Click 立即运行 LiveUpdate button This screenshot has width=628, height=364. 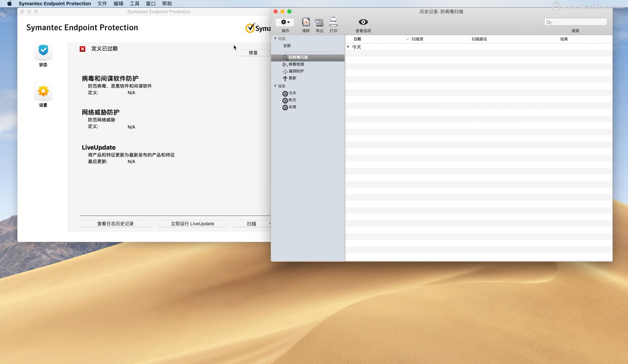192,224
